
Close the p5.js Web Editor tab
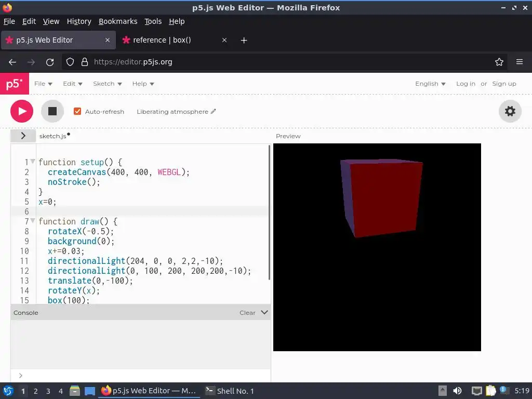[x=107, y=40]
